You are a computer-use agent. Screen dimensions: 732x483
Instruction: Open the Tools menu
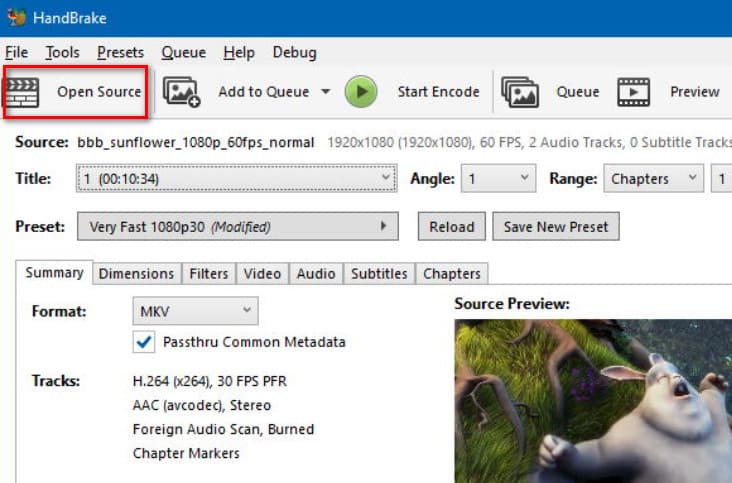62,52
